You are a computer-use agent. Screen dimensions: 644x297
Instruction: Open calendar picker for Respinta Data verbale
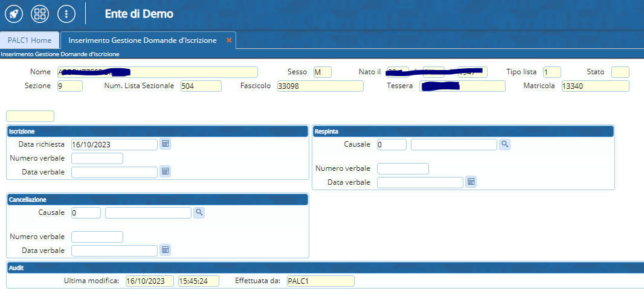[471, 182]
